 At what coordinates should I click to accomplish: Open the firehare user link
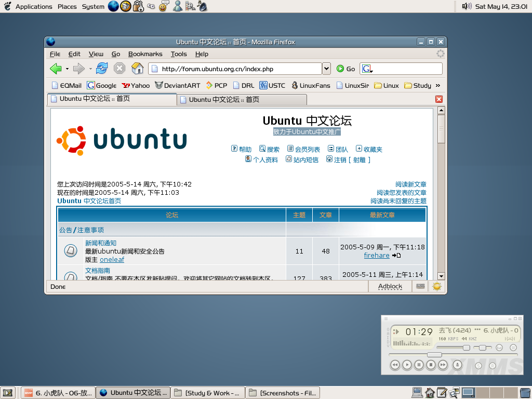pos(377,256)
